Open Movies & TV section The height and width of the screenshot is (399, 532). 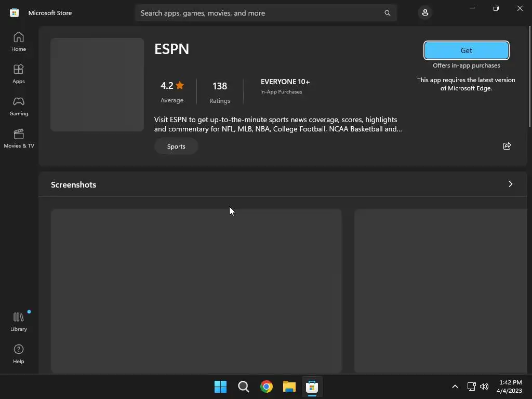tap(19, 138)
